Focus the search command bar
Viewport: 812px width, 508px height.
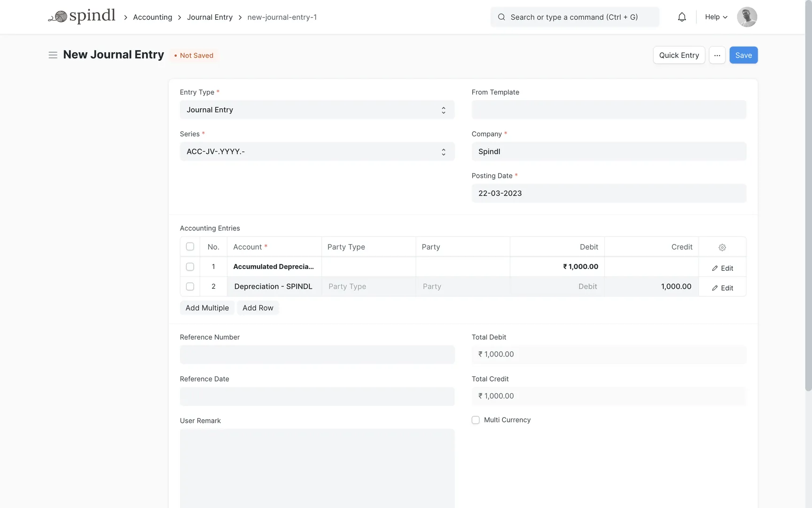click(575, 17)
